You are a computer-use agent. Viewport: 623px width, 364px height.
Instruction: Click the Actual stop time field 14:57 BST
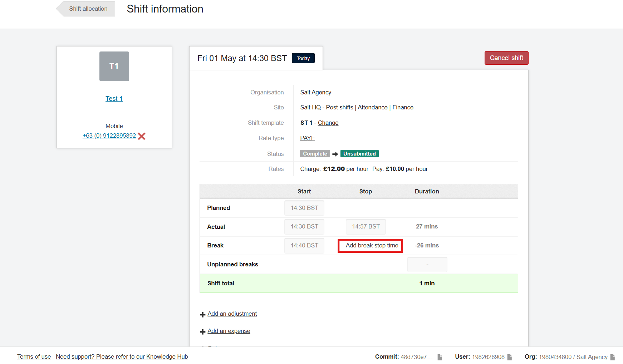point(366,227)
